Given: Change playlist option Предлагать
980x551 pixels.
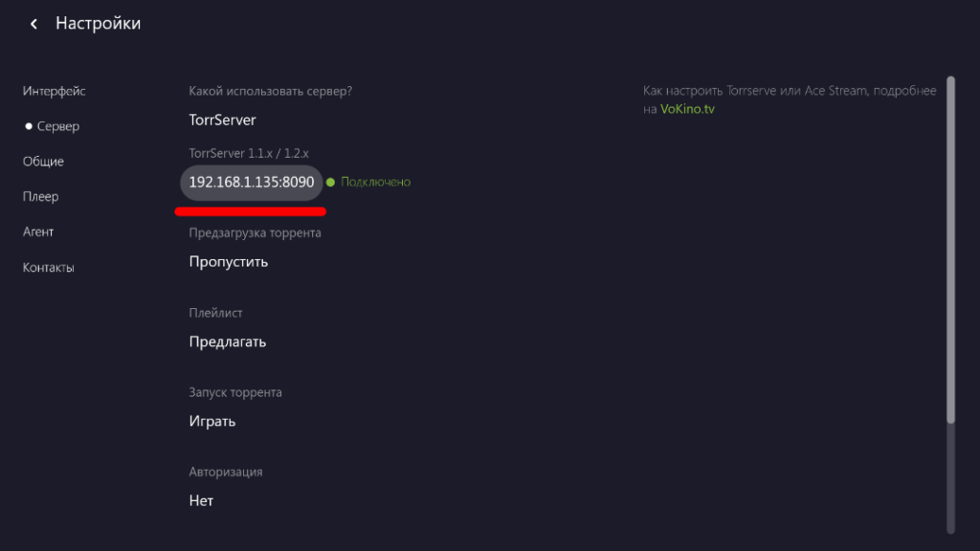Looking at the screenshot, I should pos(228,342).
